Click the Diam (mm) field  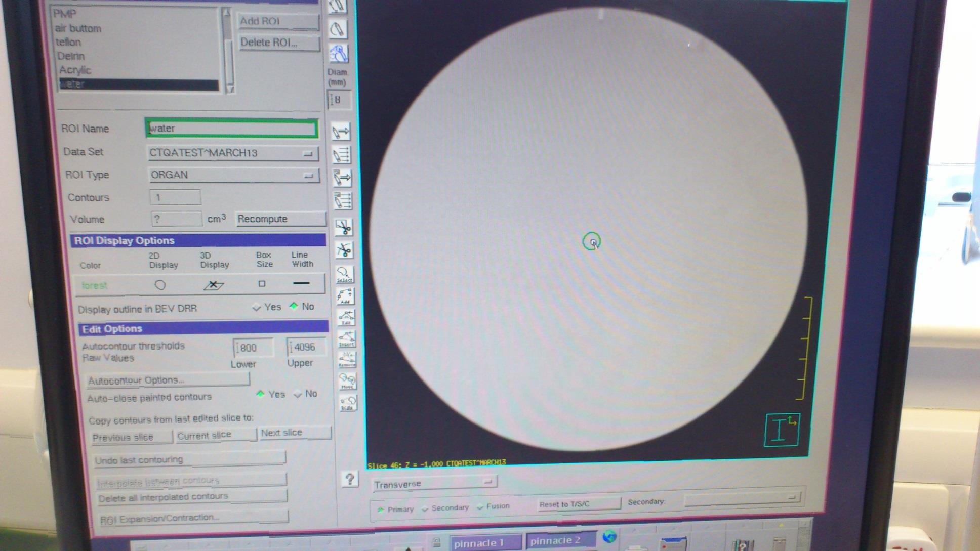click(339, 100)
